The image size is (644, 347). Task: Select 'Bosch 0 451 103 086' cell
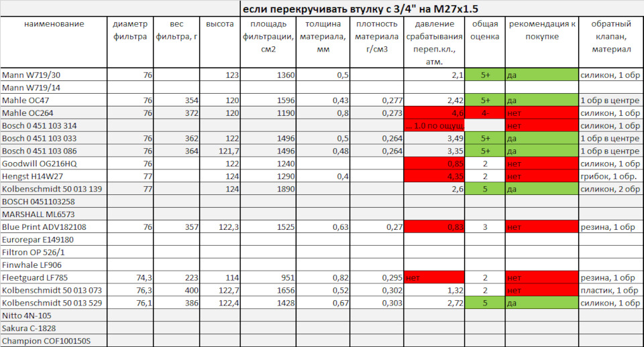pos(54,151)
